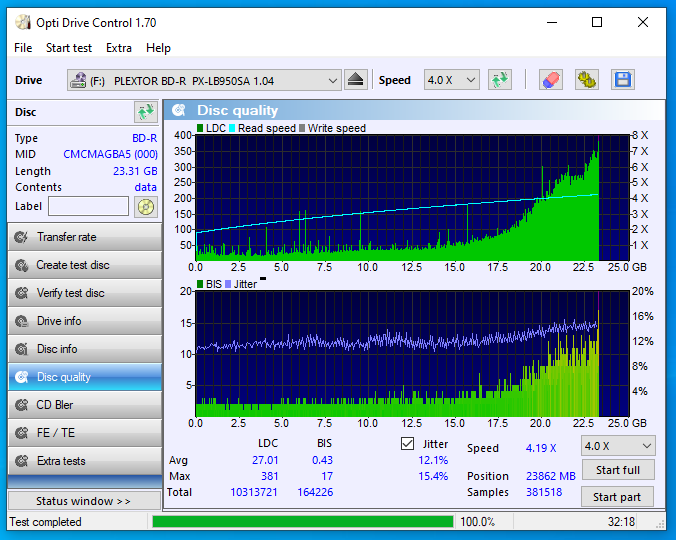676x540 pixels.
Task: Click the elapsed time 32:18
Action: pos(621,522)
